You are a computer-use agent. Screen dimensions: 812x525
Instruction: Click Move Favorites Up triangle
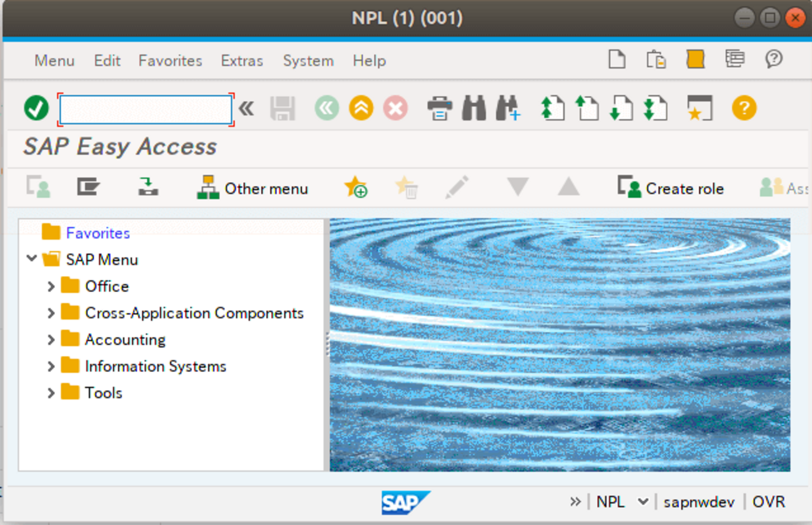pos(568,187)
